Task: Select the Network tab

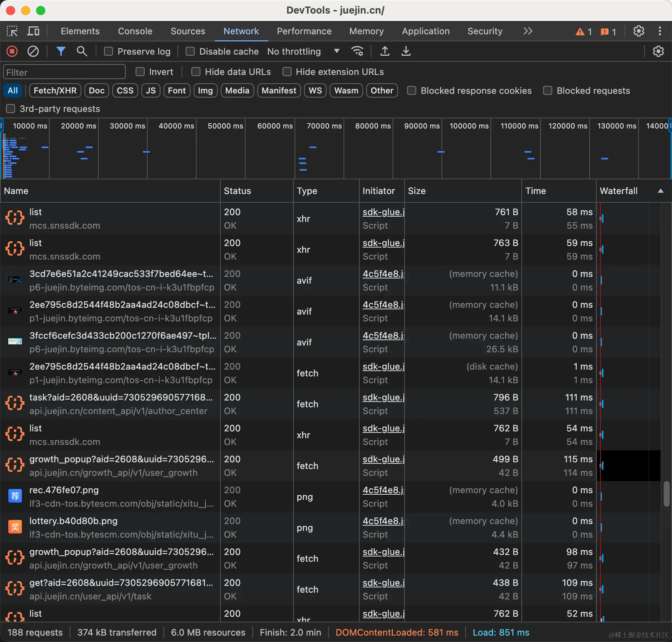Action: pos(241,31)
